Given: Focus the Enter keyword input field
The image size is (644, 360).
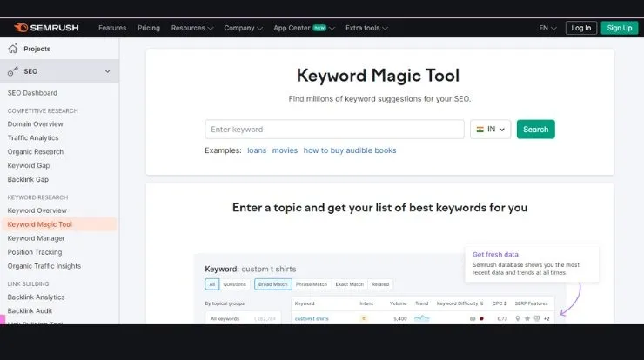Looking at the screenshot, I should (334, 130).
